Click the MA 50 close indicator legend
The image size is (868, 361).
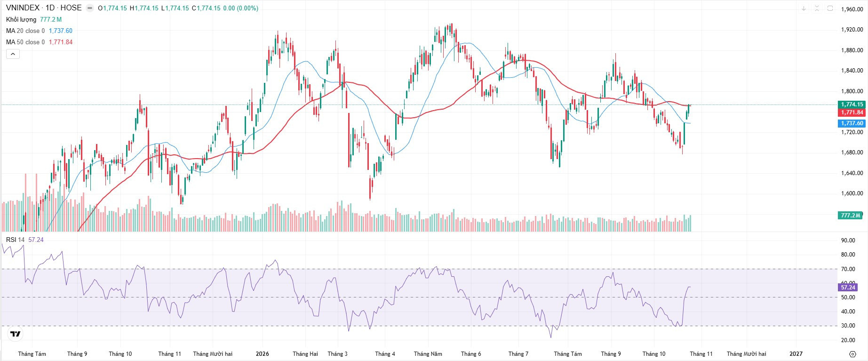tap(25, 42)
